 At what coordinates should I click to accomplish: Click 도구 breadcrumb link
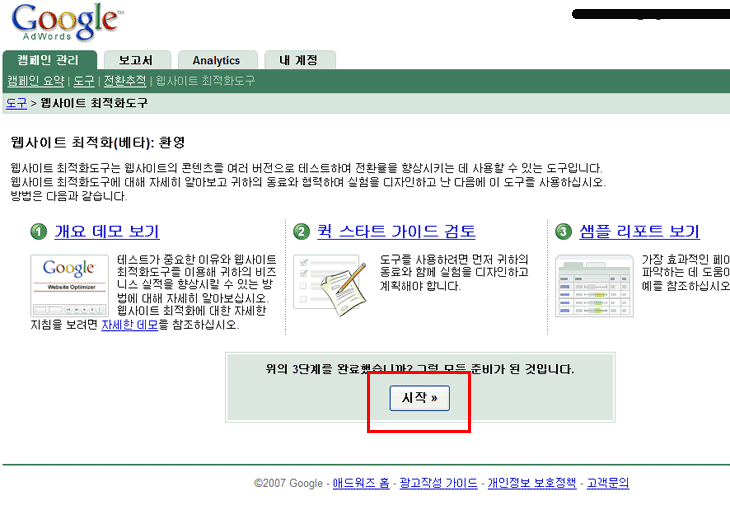click(x=16, y=103)
